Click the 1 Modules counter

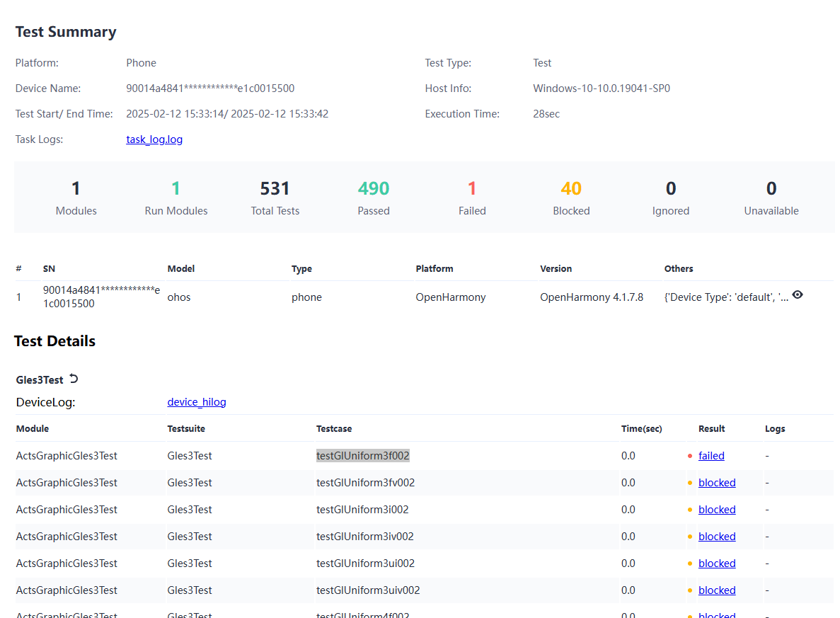(76, 198)
